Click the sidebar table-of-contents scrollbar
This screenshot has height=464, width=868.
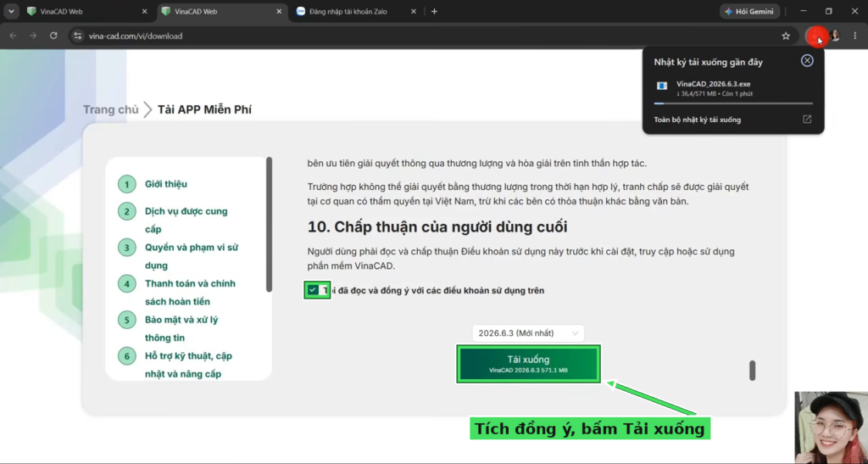(269, 224)
